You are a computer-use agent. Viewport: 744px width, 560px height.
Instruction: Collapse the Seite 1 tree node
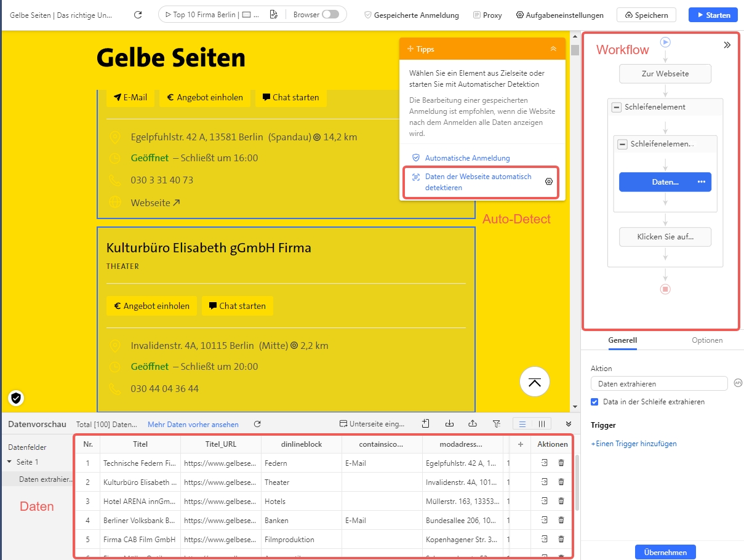coord(9,462)
